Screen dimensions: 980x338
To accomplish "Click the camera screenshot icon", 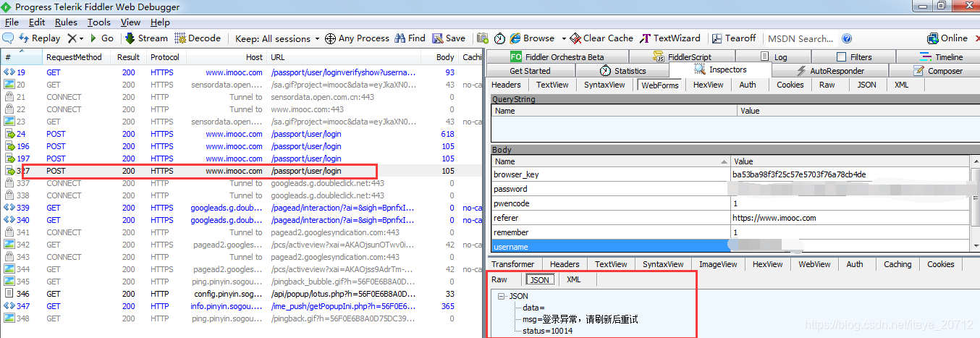I will pyautogui.click(x=483, y=38).
